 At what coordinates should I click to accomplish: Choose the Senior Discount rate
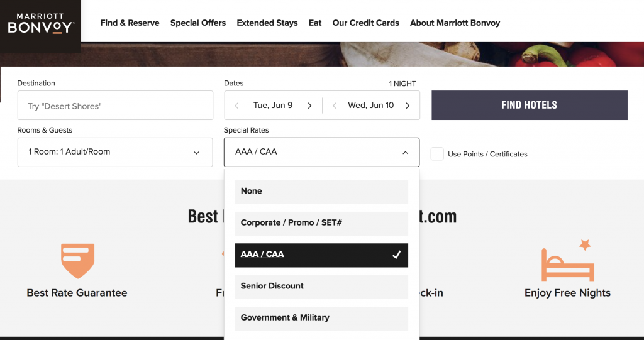pyautogui.click(x=321, y=287)
